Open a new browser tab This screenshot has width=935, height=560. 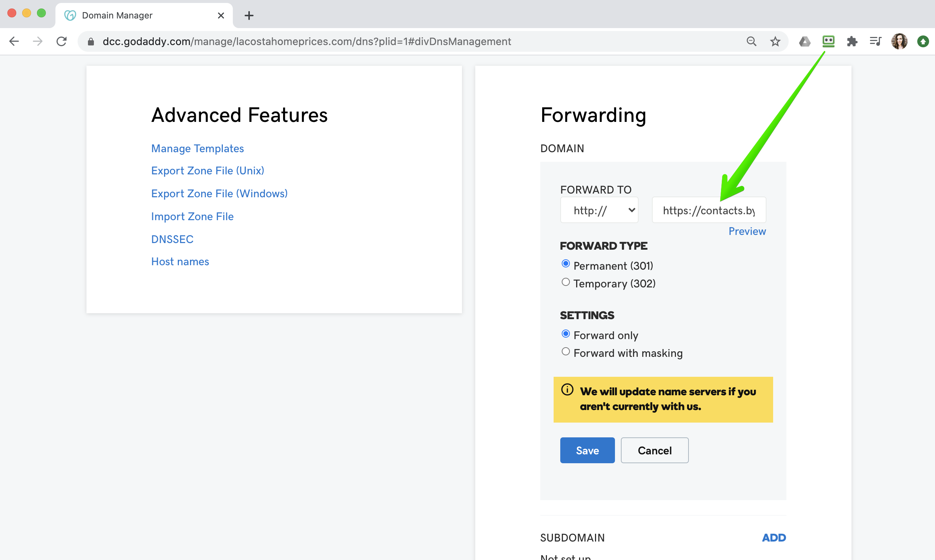click(x=249, y=16)
